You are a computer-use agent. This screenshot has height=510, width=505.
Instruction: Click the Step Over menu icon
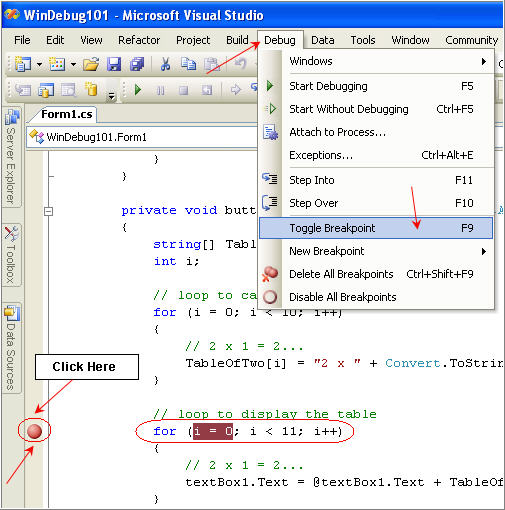270,203
